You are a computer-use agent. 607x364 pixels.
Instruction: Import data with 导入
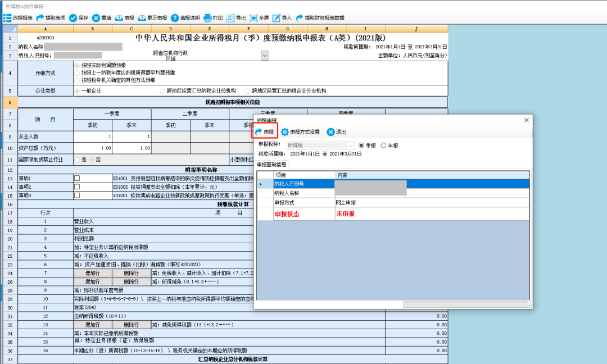282,18
